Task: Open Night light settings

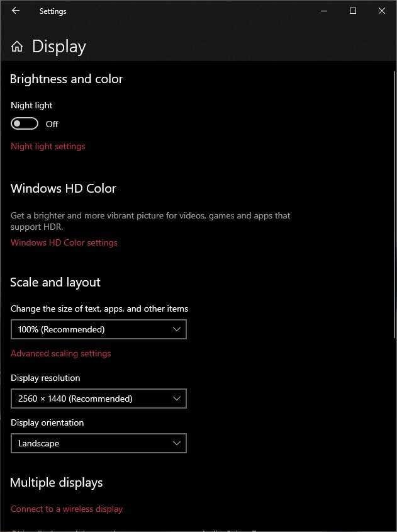Action: point(48,145)
